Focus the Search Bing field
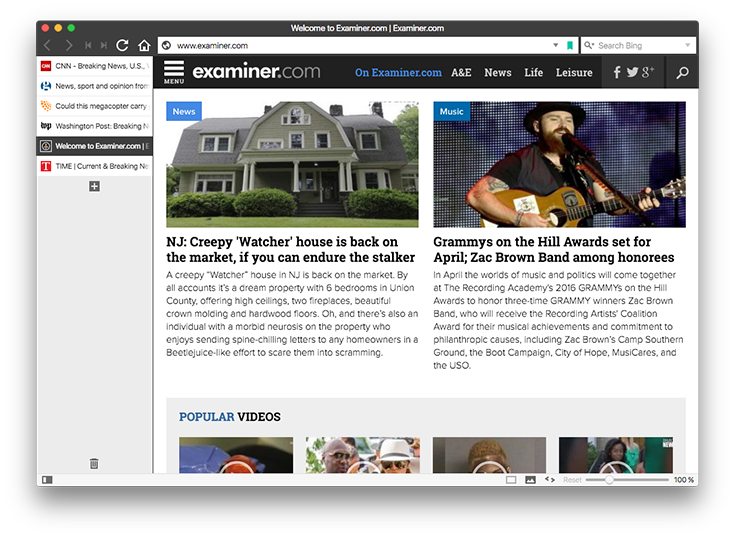The height and width of the screenshot is (538, 735). pos(638,45)
